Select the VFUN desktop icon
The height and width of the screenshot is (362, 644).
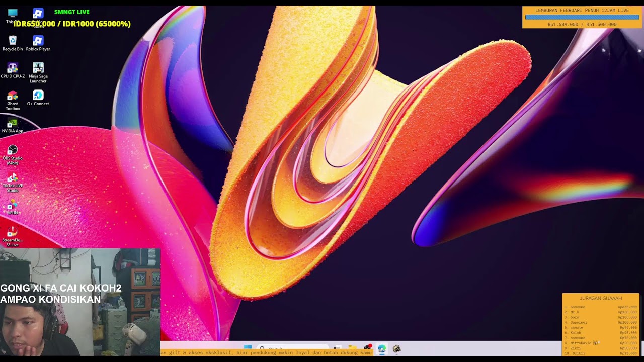tap(13, 207)
